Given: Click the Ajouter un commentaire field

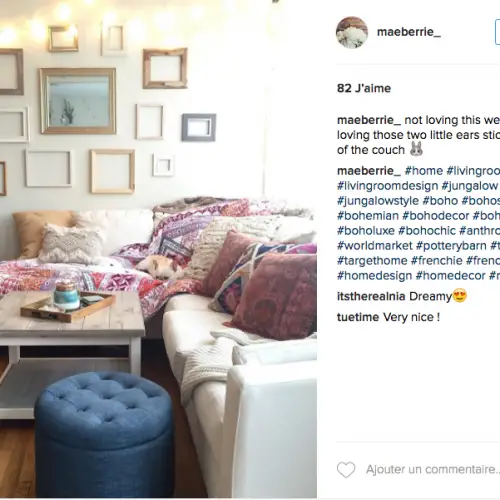Looking at the screenshot, I should coord(433,469).
